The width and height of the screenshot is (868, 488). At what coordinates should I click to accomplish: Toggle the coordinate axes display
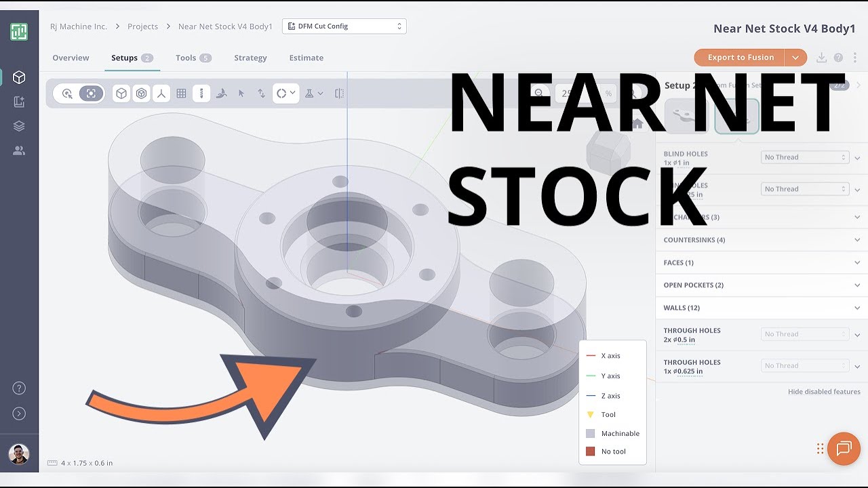[x=161, y=94]
